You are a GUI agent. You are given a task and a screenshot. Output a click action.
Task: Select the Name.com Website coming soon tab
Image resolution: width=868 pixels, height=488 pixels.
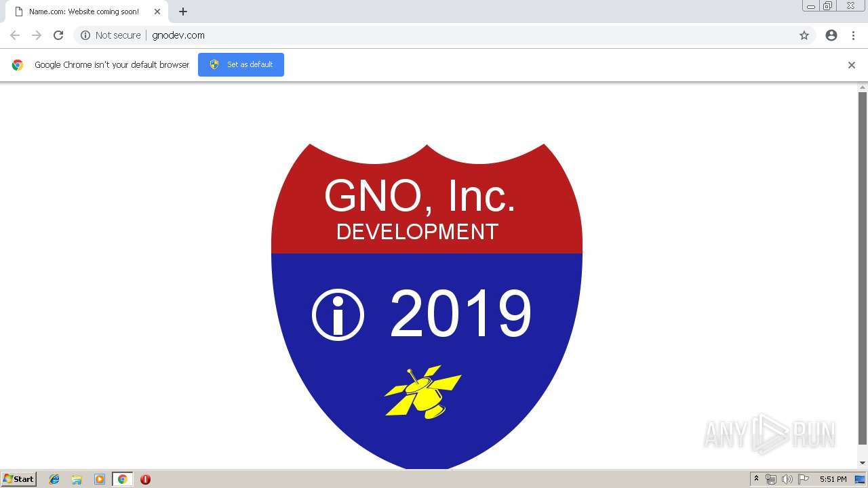click(86, 12)
